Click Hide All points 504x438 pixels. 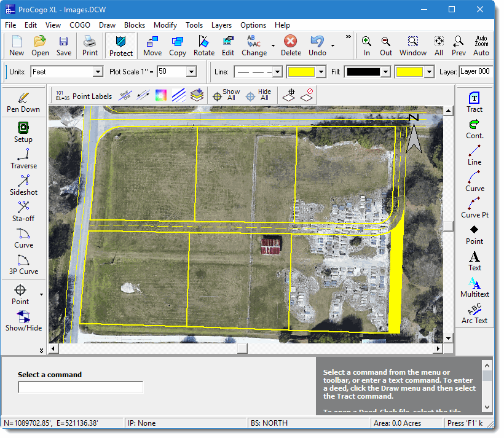tap(259, 95)
